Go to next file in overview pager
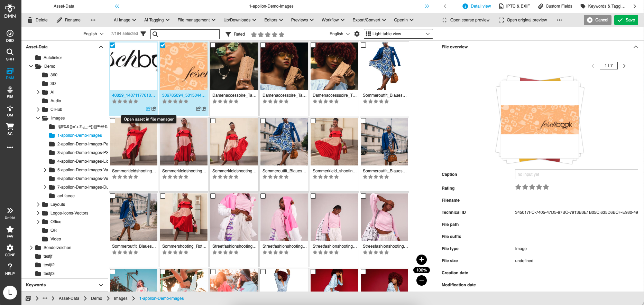 624,66
